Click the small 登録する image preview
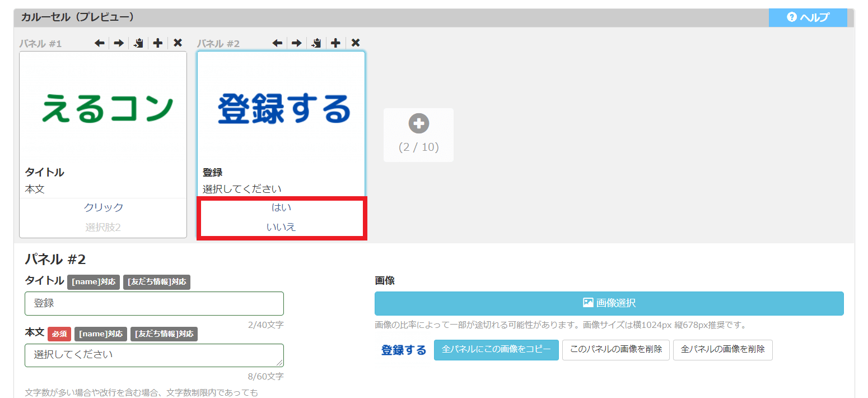 pyautogui.click(x=404, y=350)
